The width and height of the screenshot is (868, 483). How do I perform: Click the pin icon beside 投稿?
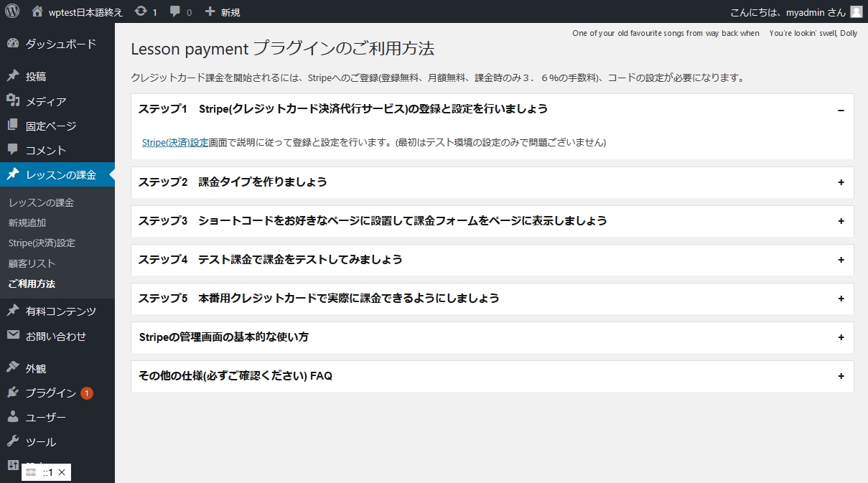point(13,76)
